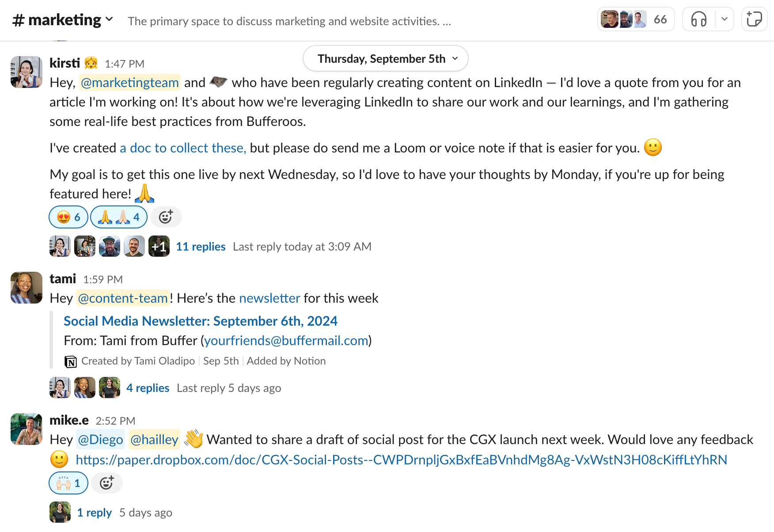Click the Notion icon in the newsletter attachment

coord(71,361)
